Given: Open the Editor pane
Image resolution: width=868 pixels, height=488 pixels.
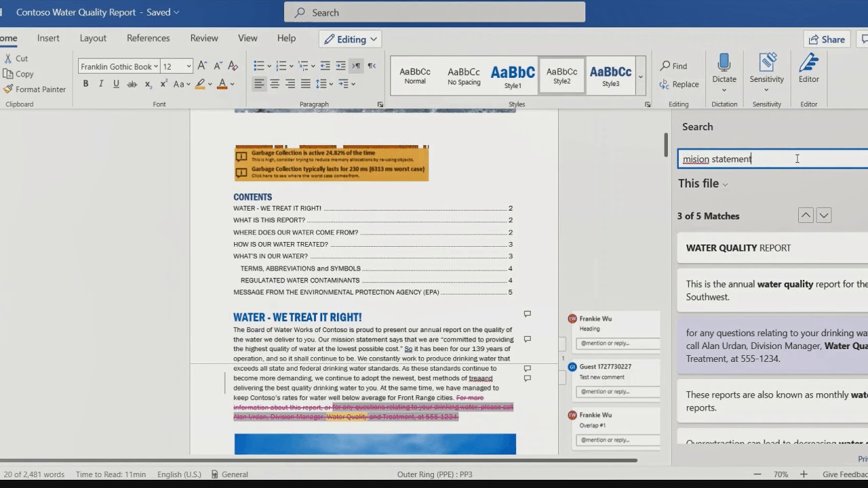Looking at the screenshot, I should tap(808, 68).
